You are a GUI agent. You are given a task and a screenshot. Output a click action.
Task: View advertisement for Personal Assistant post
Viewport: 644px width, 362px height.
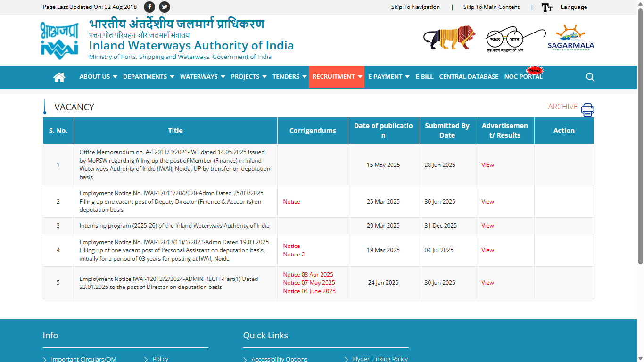pos(487,250)
